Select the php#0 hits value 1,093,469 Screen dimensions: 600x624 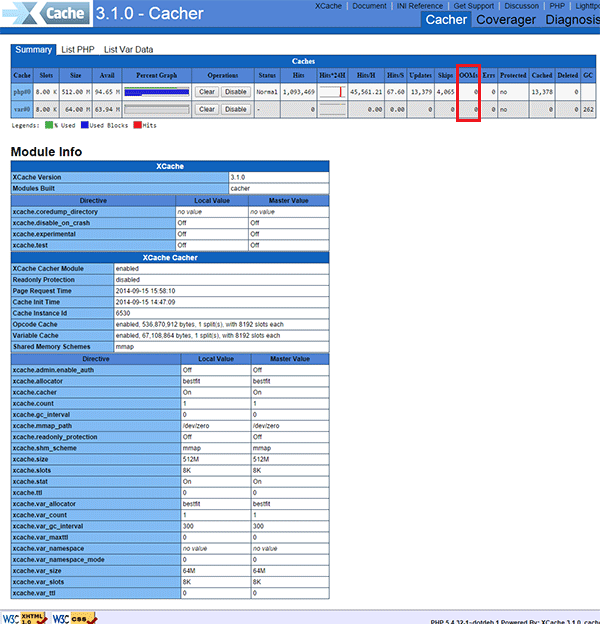point(298,92)
